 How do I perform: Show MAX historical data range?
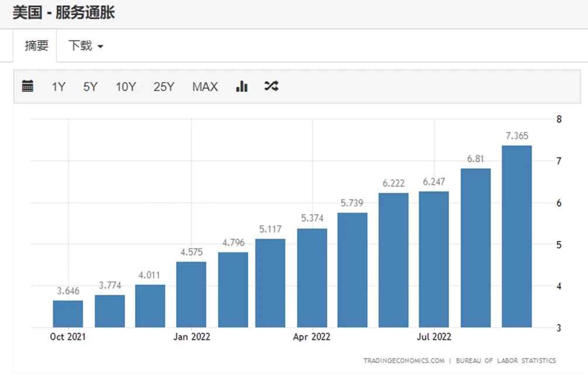click(x=205, y=87)
